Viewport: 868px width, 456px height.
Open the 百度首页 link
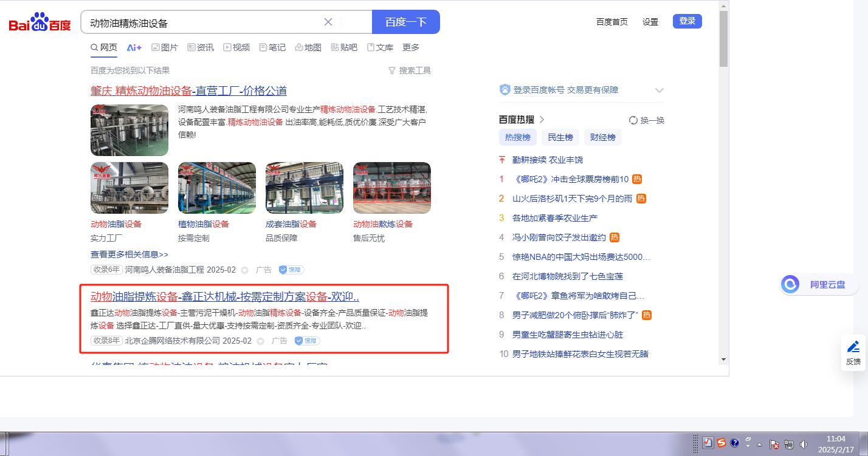click(612, 22)
